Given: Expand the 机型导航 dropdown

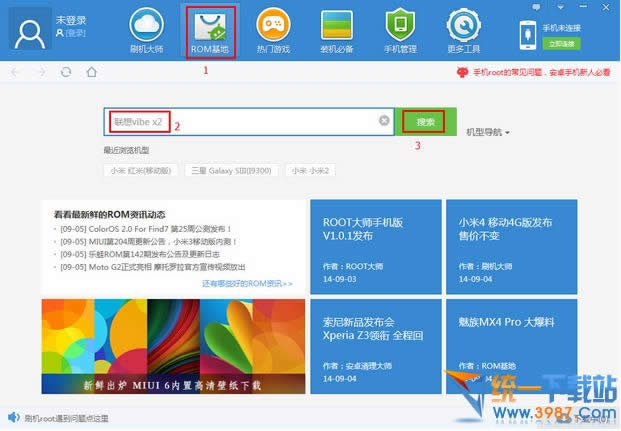Looking at the screenshot, I should tap(488, 132).
